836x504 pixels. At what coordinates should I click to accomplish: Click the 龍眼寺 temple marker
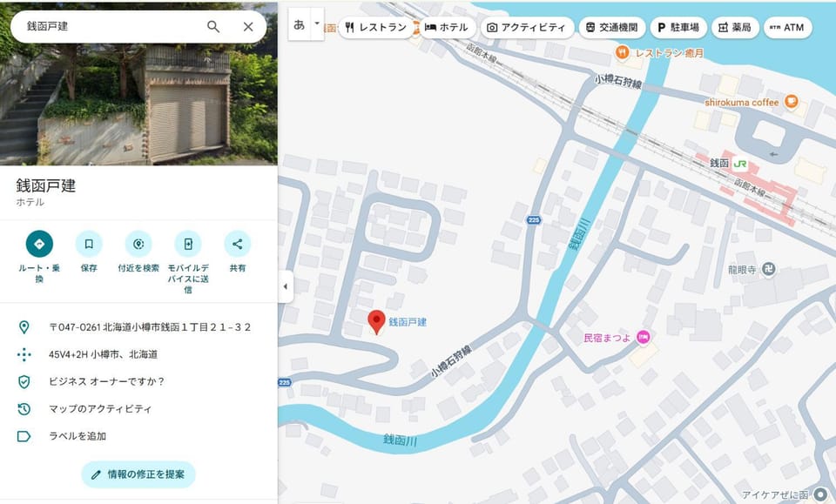[768, 269]
